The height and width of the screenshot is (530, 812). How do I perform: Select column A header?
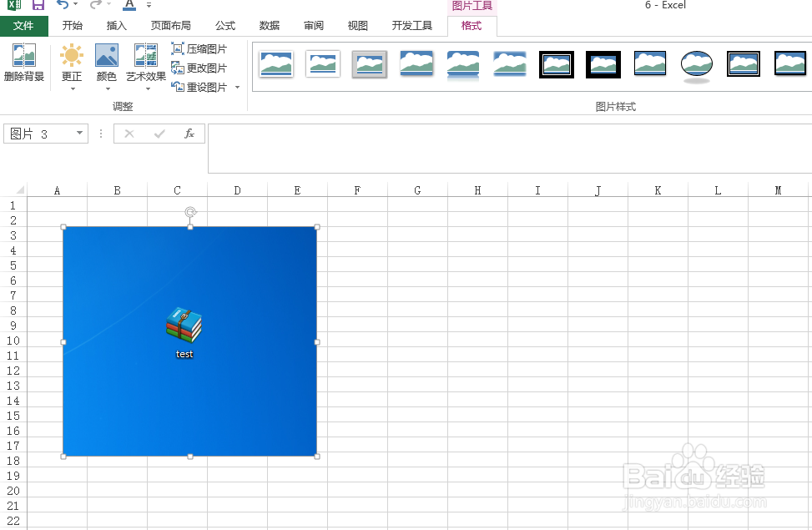tap(57, 190)
